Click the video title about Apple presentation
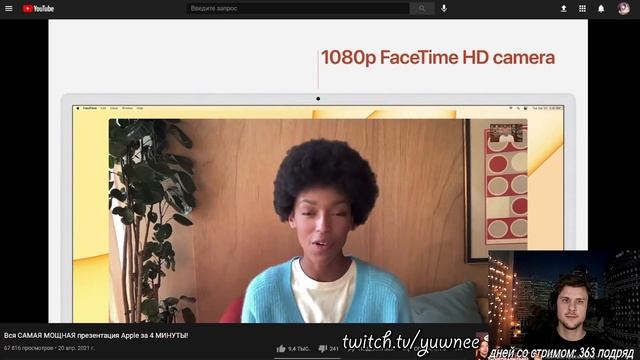This screenshot has height=360, width=640. point(96,336)
